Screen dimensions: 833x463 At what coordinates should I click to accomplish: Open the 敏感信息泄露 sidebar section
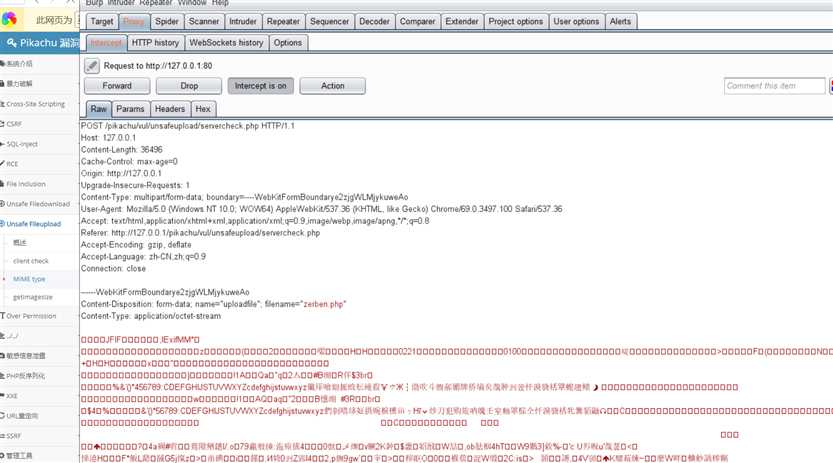(x=26, y=356)
